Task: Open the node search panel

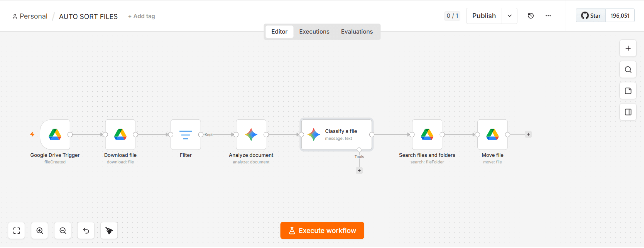Action: (x=628, y=70)
